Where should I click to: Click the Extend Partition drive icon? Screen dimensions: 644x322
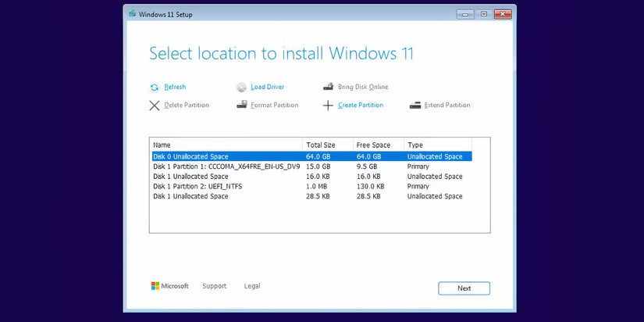coord(415,106)
